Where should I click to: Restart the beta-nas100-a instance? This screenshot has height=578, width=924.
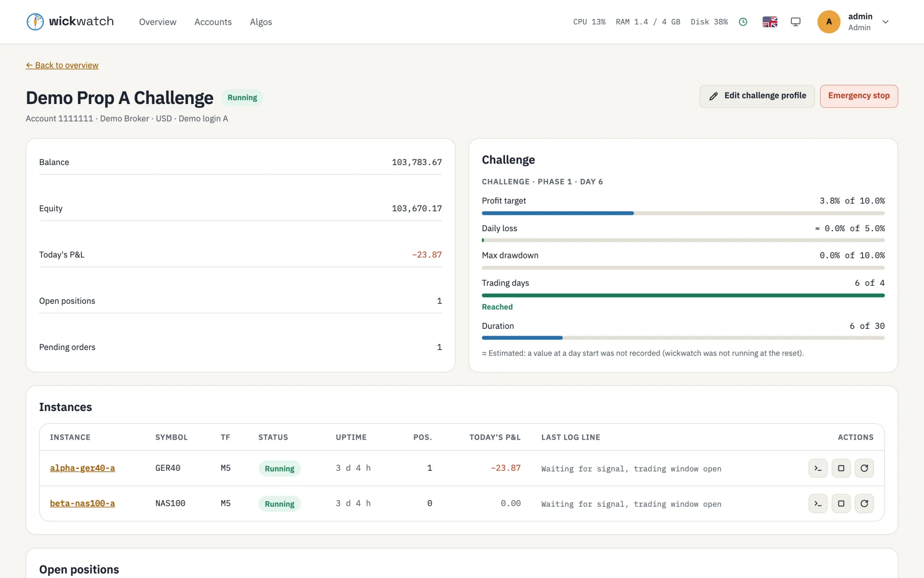864,503
